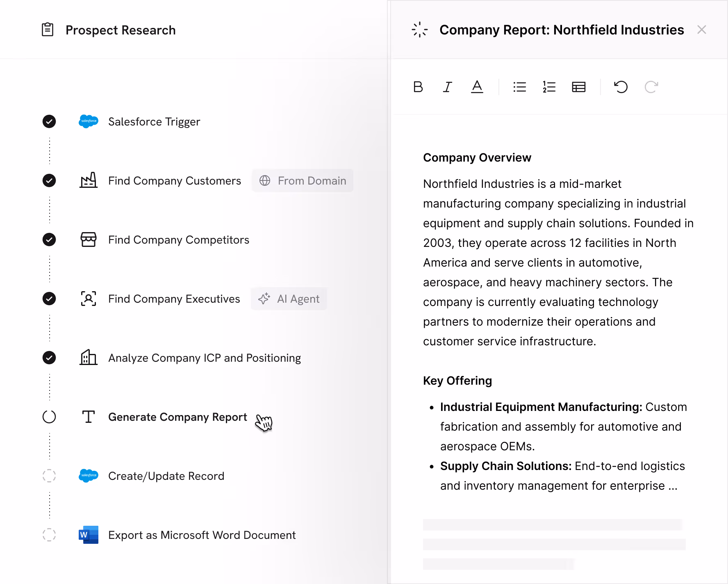Click the Generate Company Report text icon
This screenshot has width=728, height=584.
click(x=88, y=417)
